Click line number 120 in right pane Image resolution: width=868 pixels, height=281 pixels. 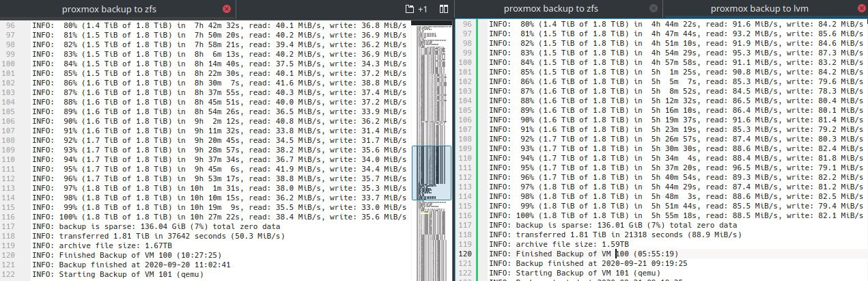[466, 253]
